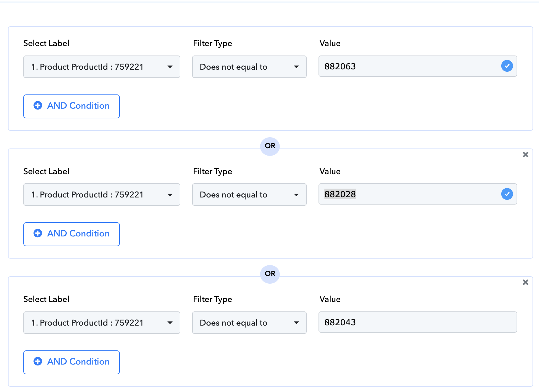This screenshot has height=392, width=539.
Task: Open the Select Label dropdown in the 882028 group
Action: point(102,195)
